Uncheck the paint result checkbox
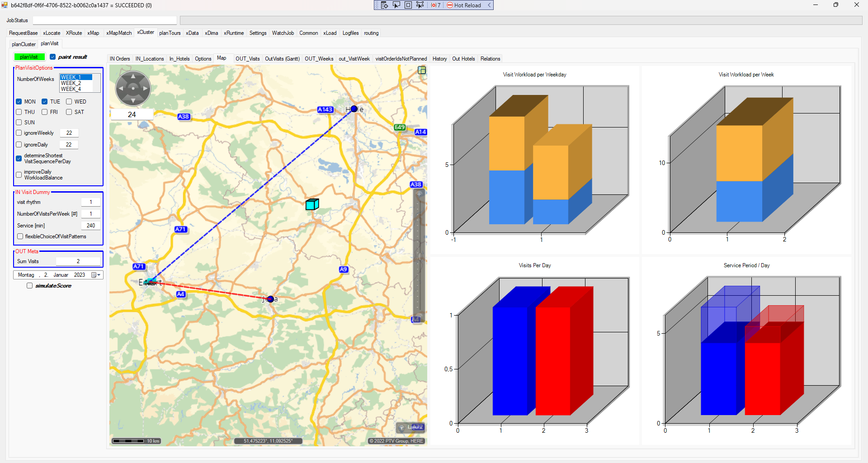Image resolution: width=868 pixels, height=463 pixels. pos(53,57)
